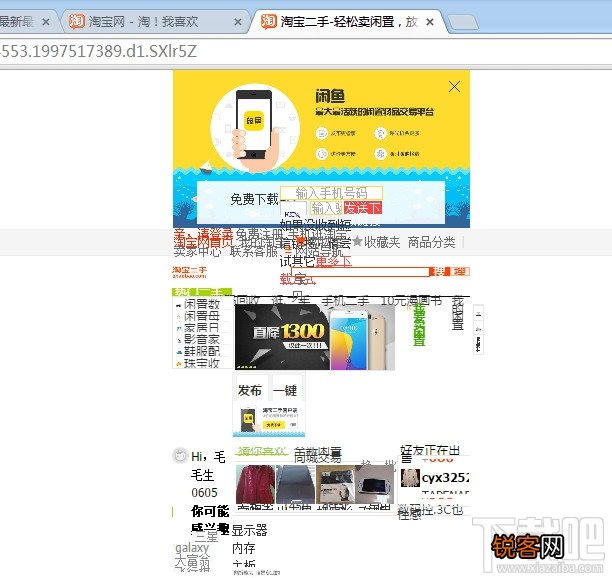Click the 发布 publish button
612x578 pixels.
pos(250,390)
